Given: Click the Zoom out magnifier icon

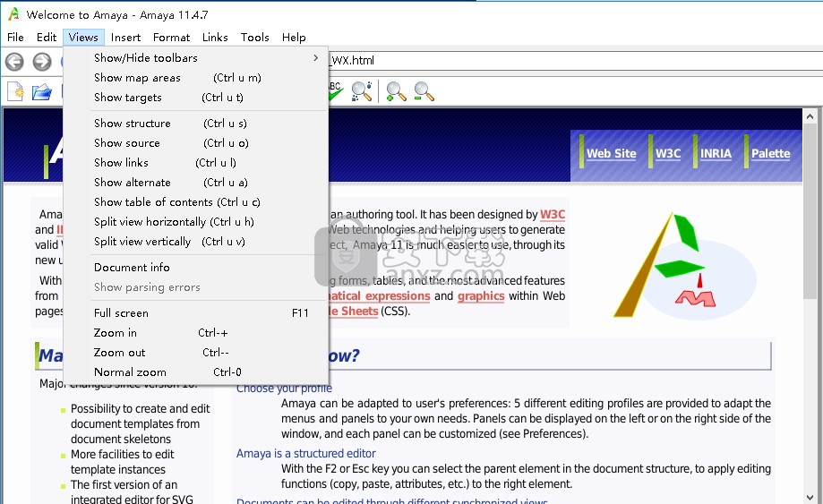Looking at the screenshot, I should 424,91.
